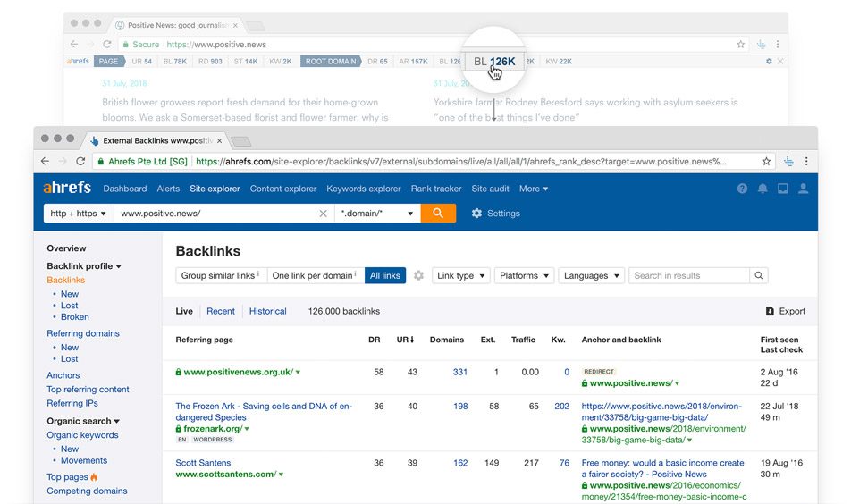Open Alerts in the top navigation

[x=168, y=189]
